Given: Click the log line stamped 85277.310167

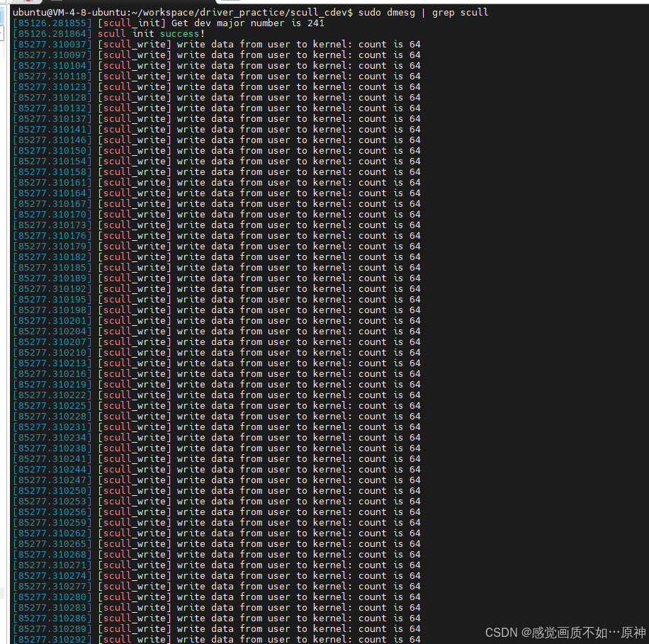Looking at the screenshot, I should pyautogui.click(x=217, y=204).
